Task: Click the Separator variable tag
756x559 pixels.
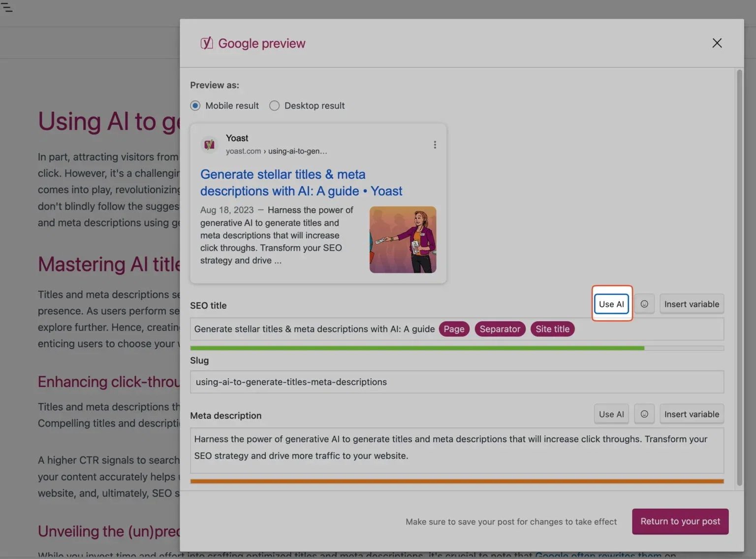Action: 500,329
